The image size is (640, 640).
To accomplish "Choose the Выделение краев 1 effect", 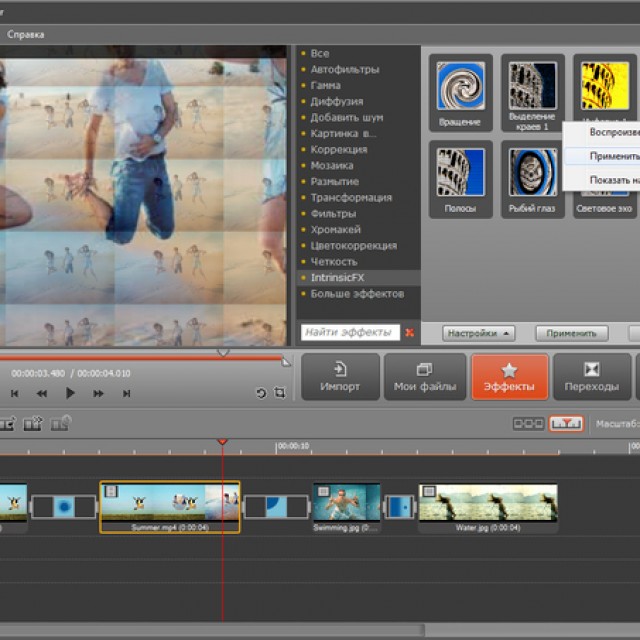I will tap(533, 87).
